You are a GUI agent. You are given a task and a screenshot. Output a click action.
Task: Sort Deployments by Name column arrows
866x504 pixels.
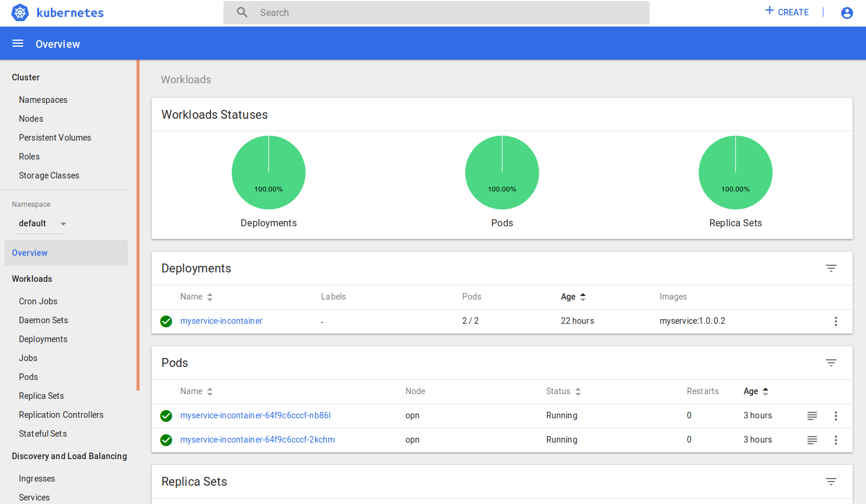click(x=210, y=297)
